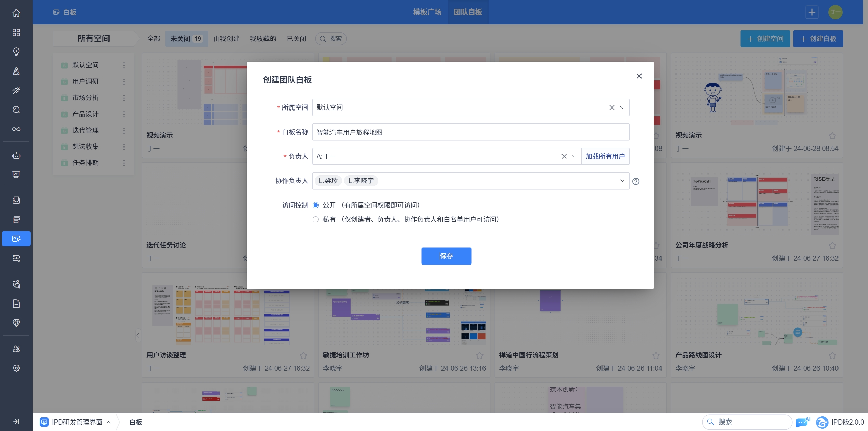Clear the 所属空间 selection with the X
This screenshot has width=868, height=431.
tap(612, 107)
